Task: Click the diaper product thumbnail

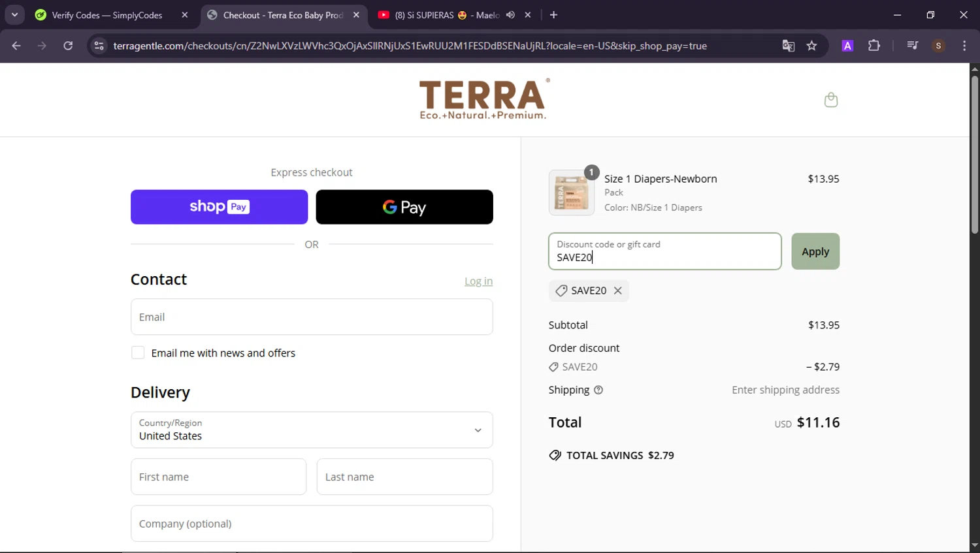Action: [572, 193]
